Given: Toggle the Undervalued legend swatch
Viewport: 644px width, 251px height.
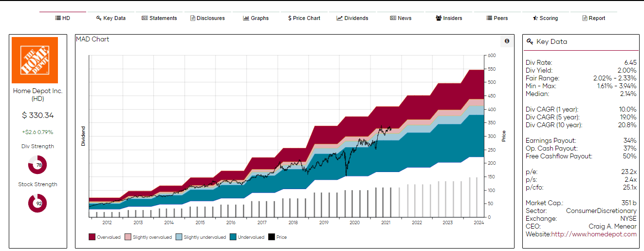Looking at the screenshot, I should coord(233,237).
